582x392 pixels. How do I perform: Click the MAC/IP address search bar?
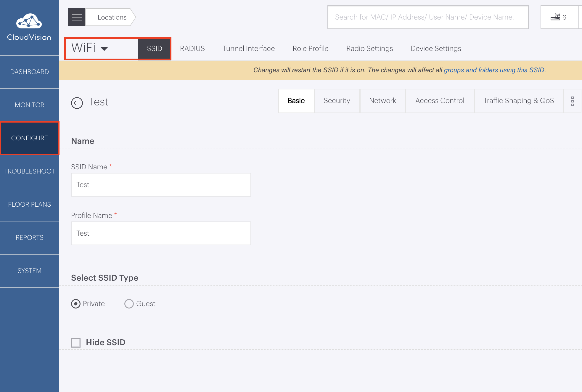tap(427, 17)
